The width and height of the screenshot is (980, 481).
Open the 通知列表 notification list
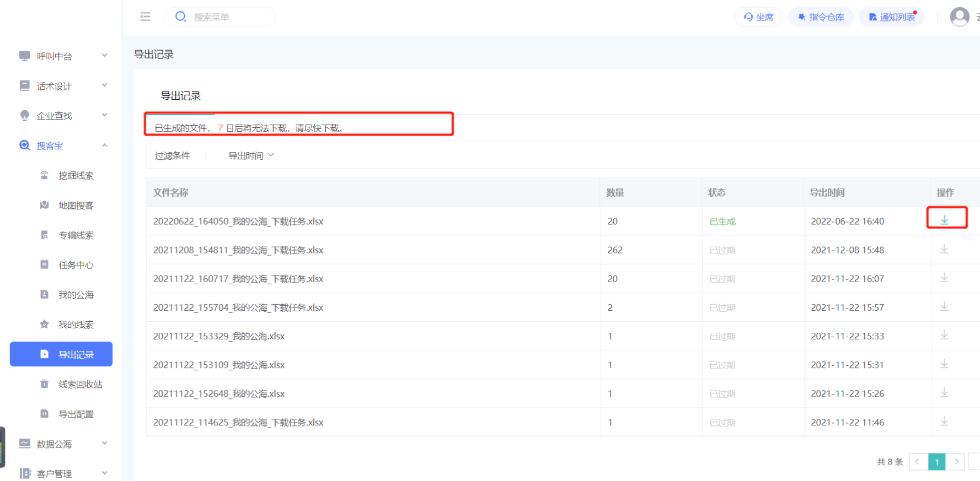[x=891, y=17]
